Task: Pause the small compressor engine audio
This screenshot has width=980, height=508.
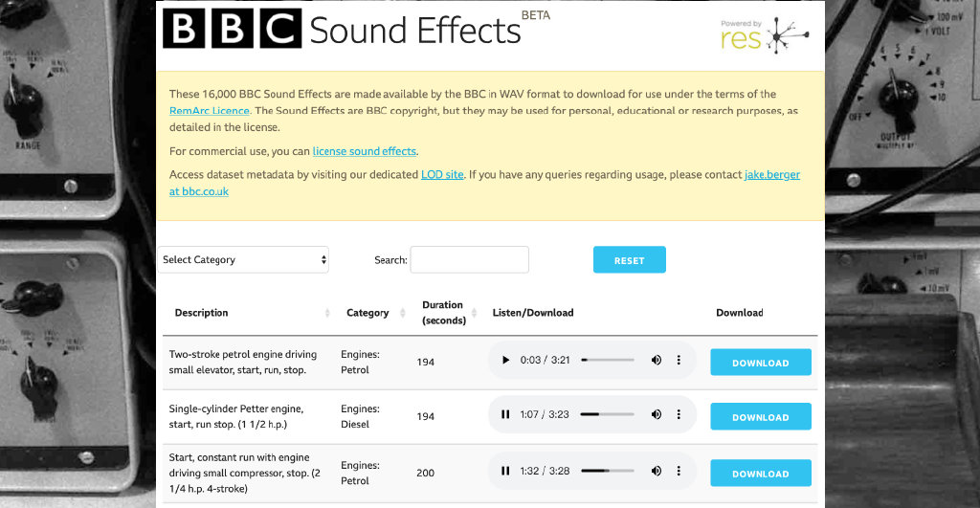Action: 505,472
